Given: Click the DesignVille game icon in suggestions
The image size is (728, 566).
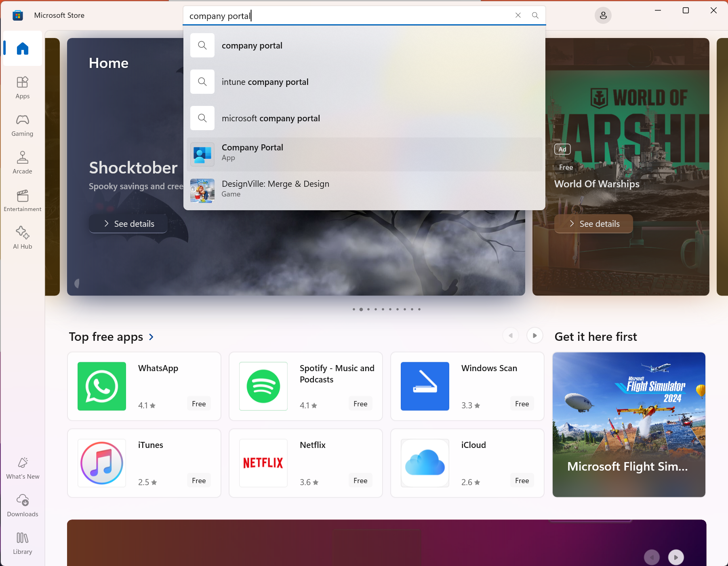Looking at the screenshot, I should pos(202,191).
